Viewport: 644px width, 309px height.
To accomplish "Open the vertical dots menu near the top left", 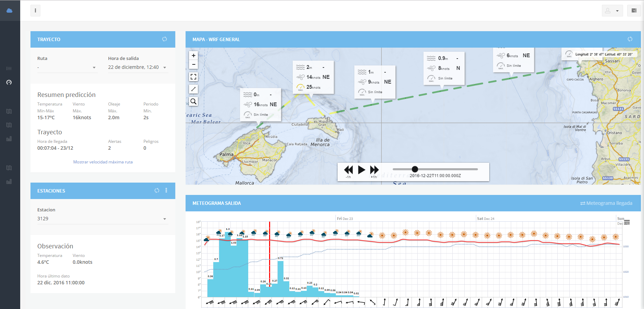I will click(35, 10).
